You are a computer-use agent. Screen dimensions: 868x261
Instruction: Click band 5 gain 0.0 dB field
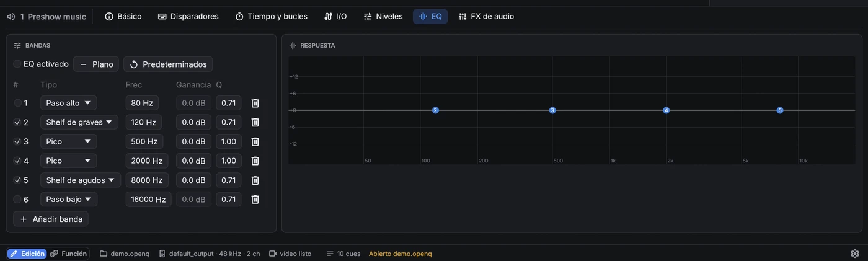coord(193,180)
